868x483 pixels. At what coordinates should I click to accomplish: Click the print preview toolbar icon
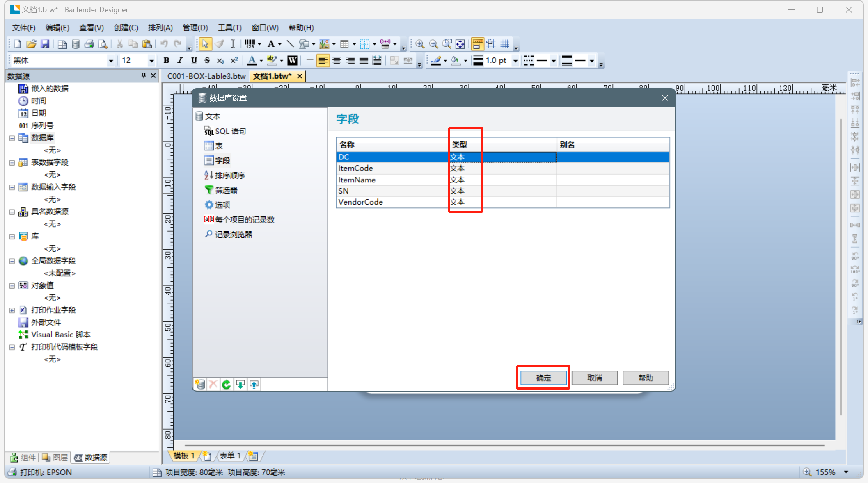tap(103, 44)
